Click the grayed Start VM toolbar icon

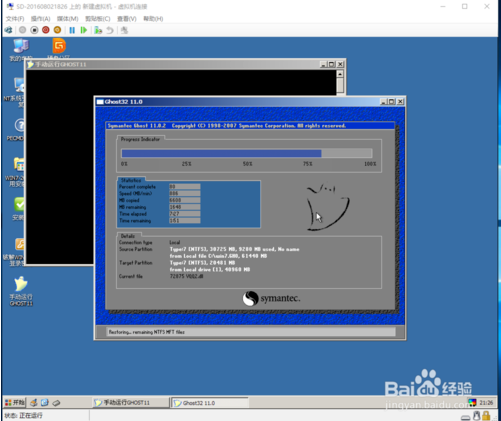(22, 30)
